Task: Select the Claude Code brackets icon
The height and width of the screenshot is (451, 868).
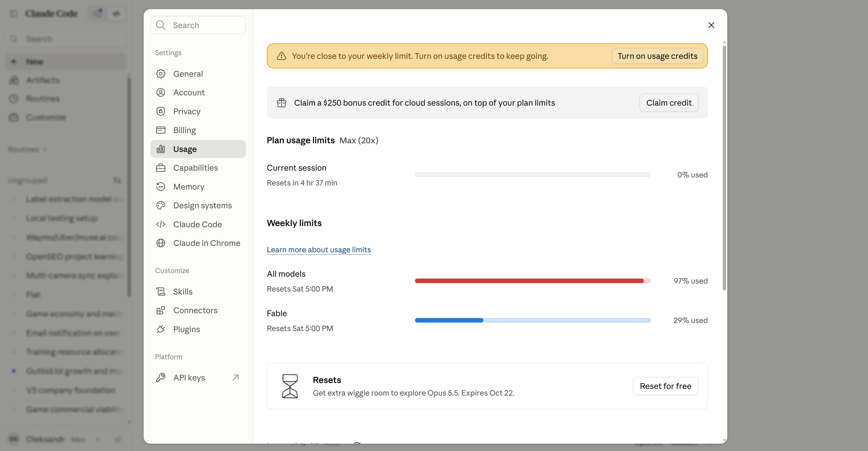Action: click(161, 224)
